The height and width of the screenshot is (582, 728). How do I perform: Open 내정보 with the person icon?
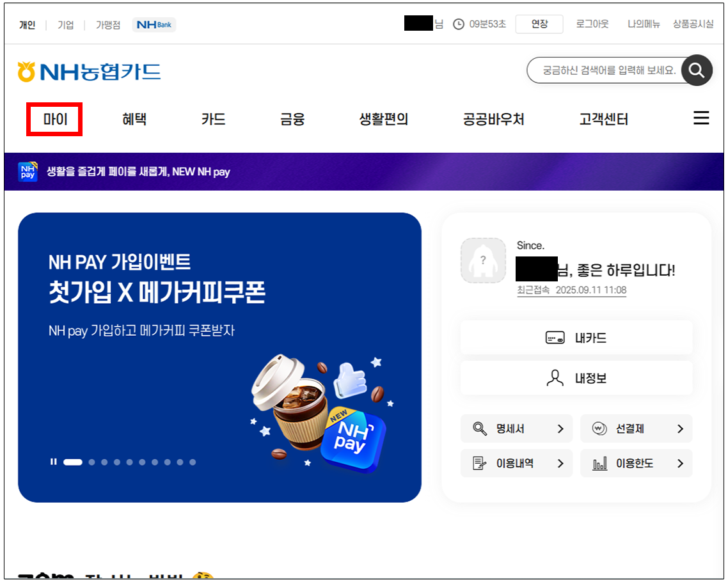click(x=576, y=378)
